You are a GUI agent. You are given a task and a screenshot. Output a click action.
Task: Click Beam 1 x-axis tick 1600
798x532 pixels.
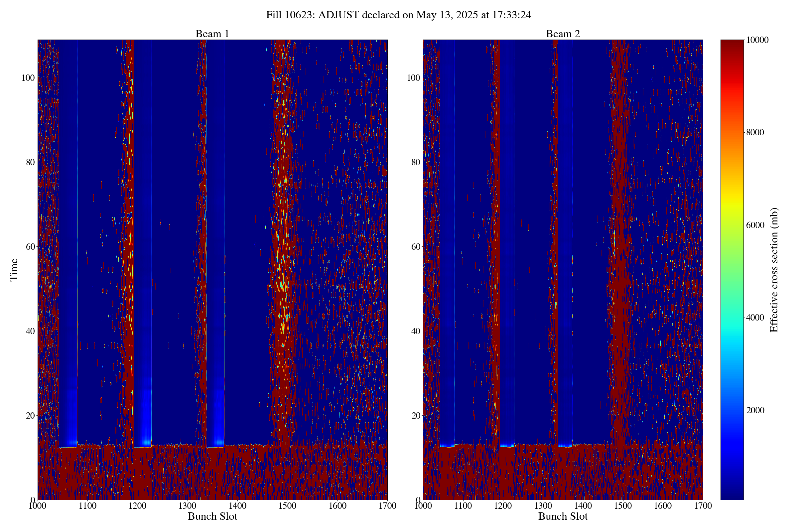tap(337, 506)
